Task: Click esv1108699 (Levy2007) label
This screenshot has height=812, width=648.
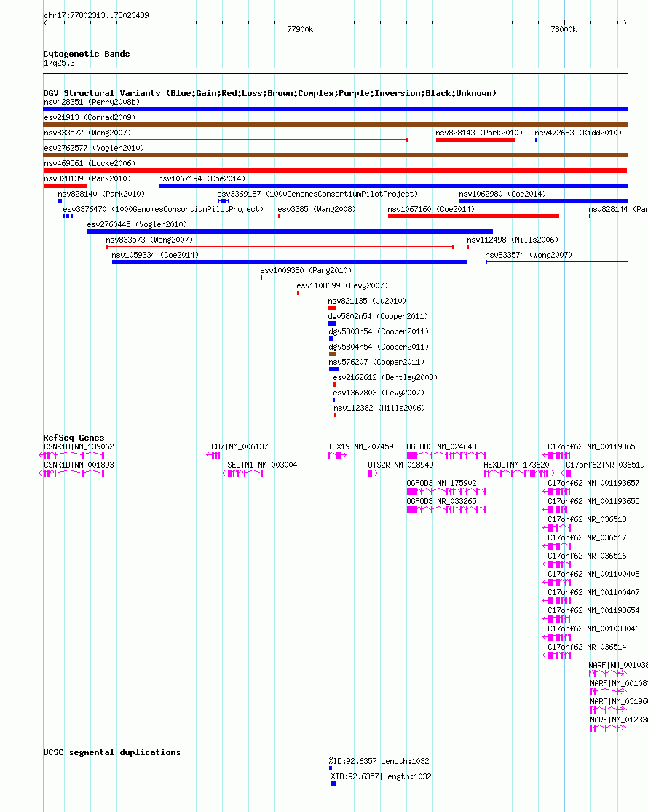Action: (x=343, y=285)
